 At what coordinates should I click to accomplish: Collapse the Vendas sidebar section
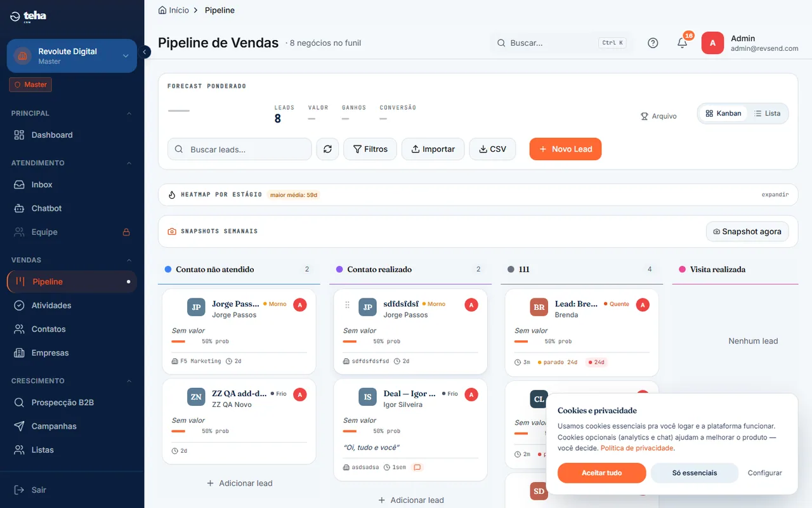(x=129, y=260)
